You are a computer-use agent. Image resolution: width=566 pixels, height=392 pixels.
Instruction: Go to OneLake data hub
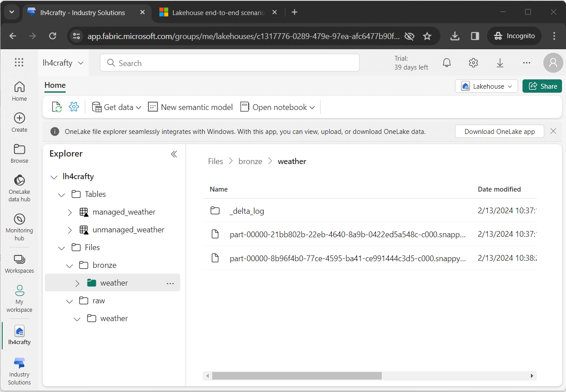coord(20,188)
